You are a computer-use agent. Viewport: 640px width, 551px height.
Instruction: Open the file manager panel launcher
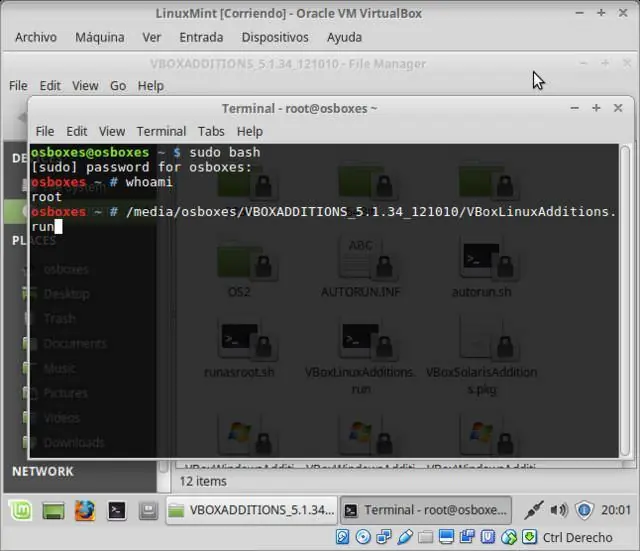click(x=148, y=511)
